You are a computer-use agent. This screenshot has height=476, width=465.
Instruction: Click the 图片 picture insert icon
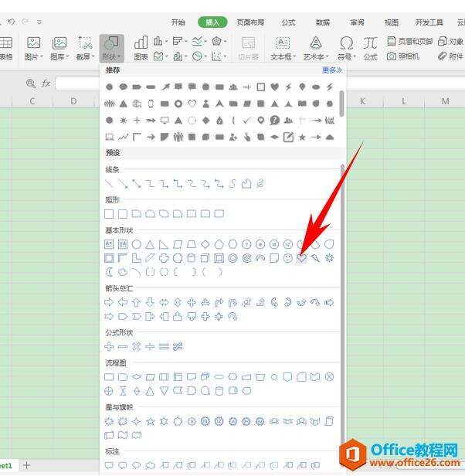[x=33, y=42]
